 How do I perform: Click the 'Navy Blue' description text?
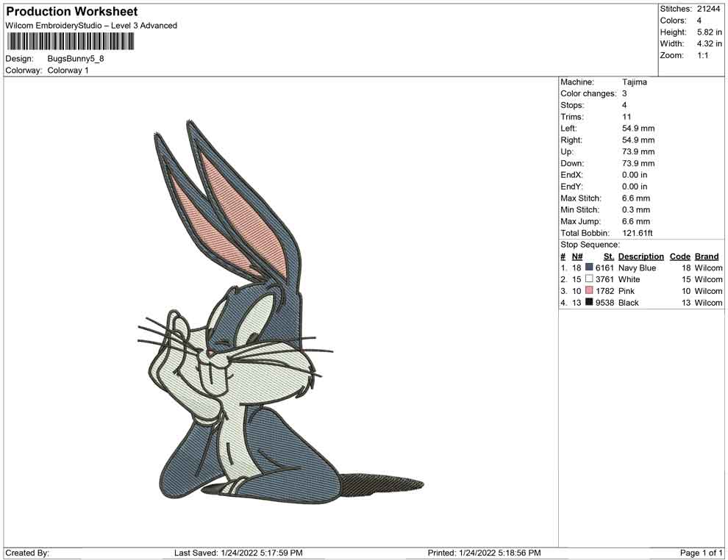point(637,268)
